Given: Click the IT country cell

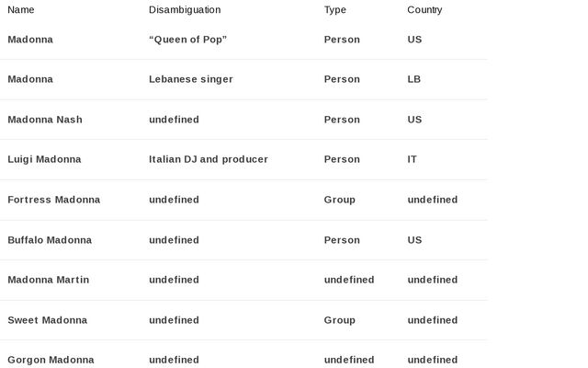Looking at the screenshot, I should (412, 159).
